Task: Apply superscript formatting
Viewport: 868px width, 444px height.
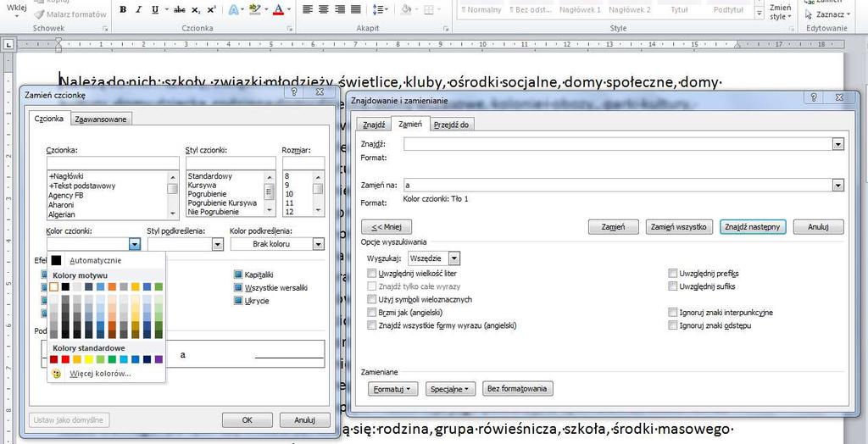Action: [x=211, y=9]
